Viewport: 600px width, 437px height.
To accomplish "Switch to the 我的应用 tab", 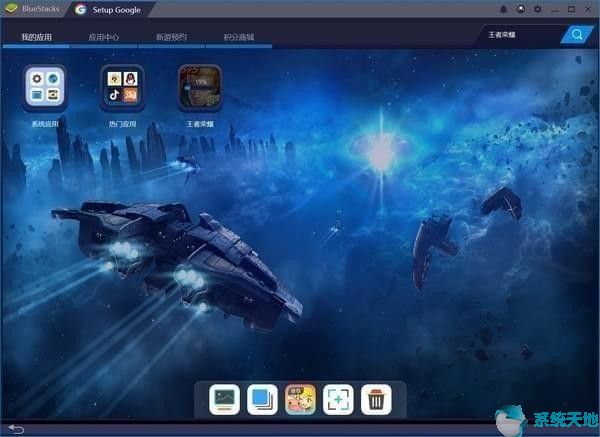I will coord(35,37).
